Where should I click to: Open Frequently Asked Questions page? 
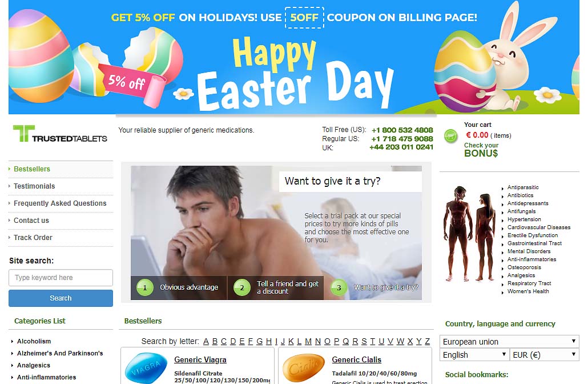coord(60,203)
